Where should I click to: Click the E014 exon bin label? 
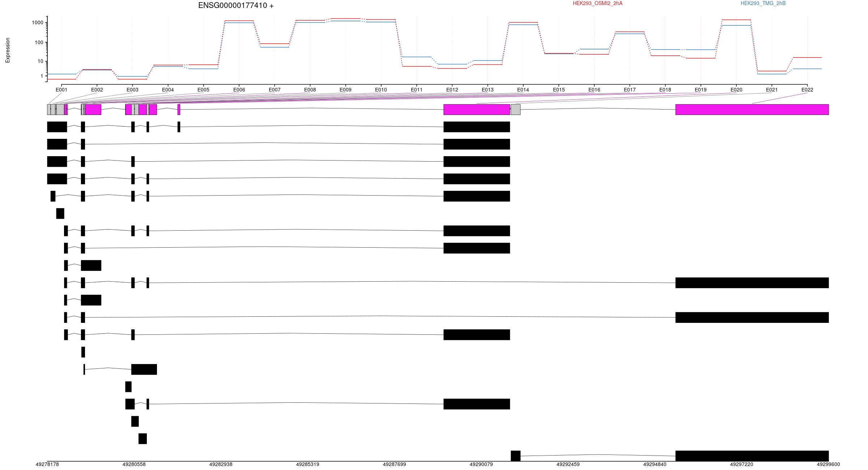pyautogui.click(x=523, y=90)
